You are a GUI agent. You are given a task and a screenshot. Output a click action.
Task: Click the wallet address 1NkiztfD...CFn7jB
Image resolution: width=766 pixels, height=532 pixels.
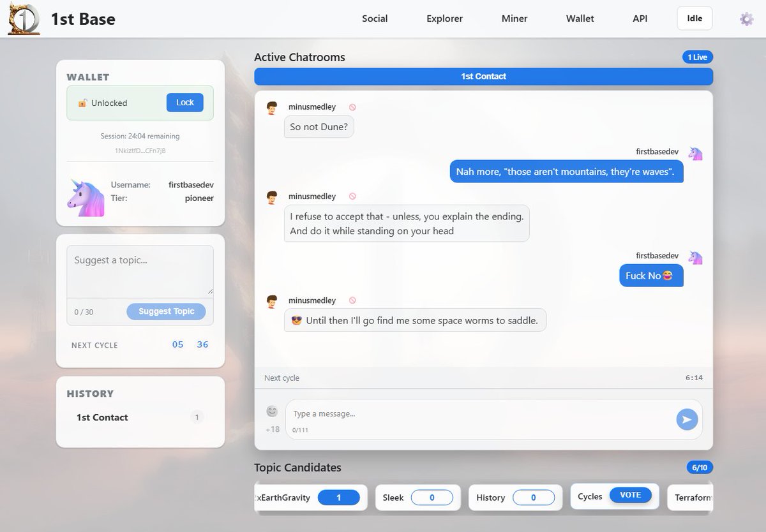tap(140, 151)
